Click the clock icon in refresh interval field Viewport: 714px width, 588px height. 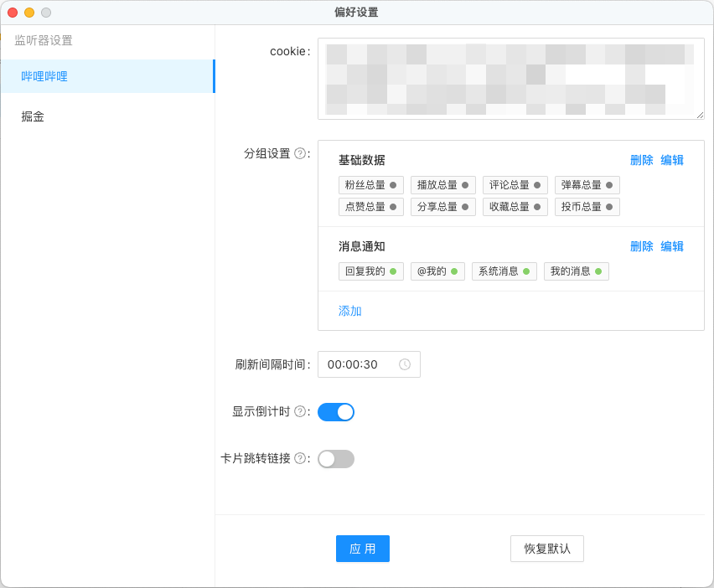pyautogui.click(x=405, y=364)
